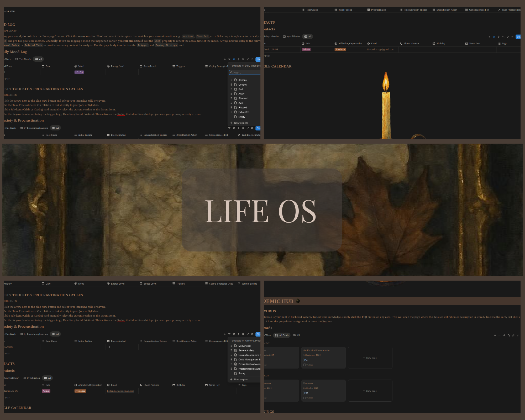Open view settings sliders icon in Contacts toolbar
The height and width of the screenshot is (420, 525).
point(512,37)
